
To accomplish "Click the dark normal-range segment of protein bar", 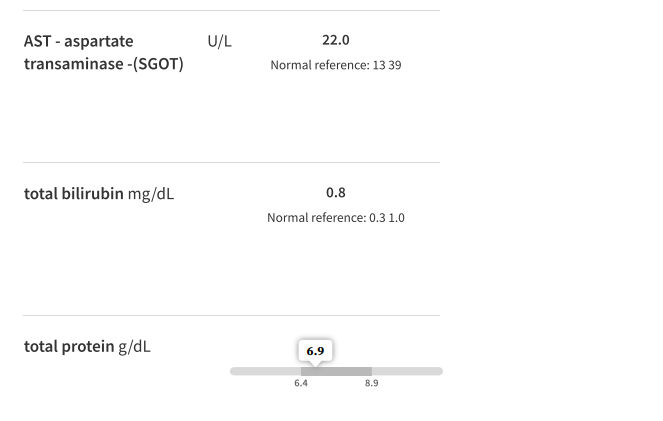I will [336, 371].
